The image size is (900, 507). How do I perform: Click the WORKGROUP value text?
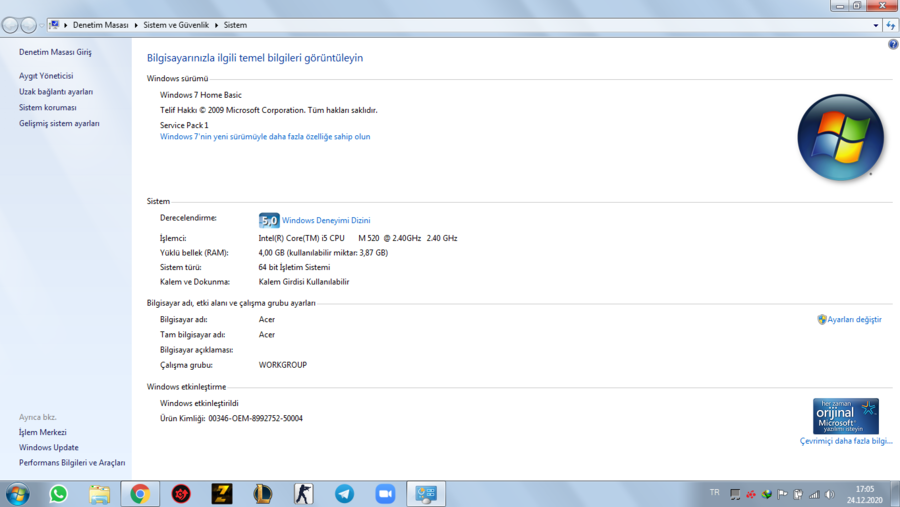coord(282,365)
